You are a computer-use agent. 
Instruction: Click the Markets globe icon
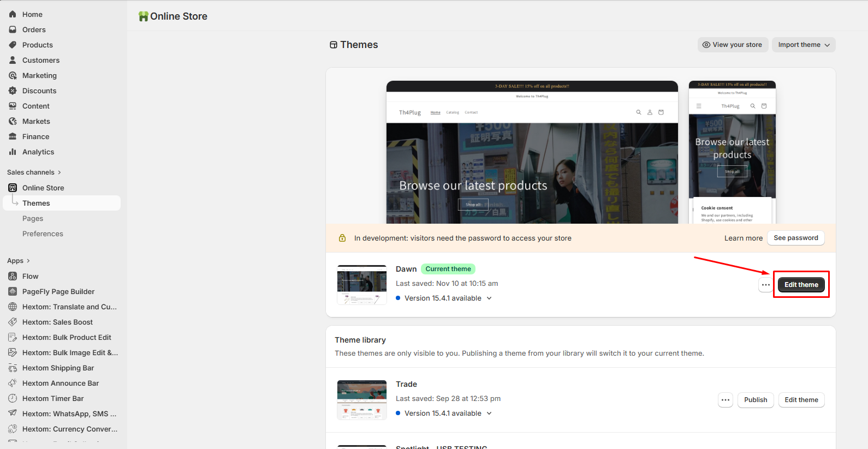(13, 121)
